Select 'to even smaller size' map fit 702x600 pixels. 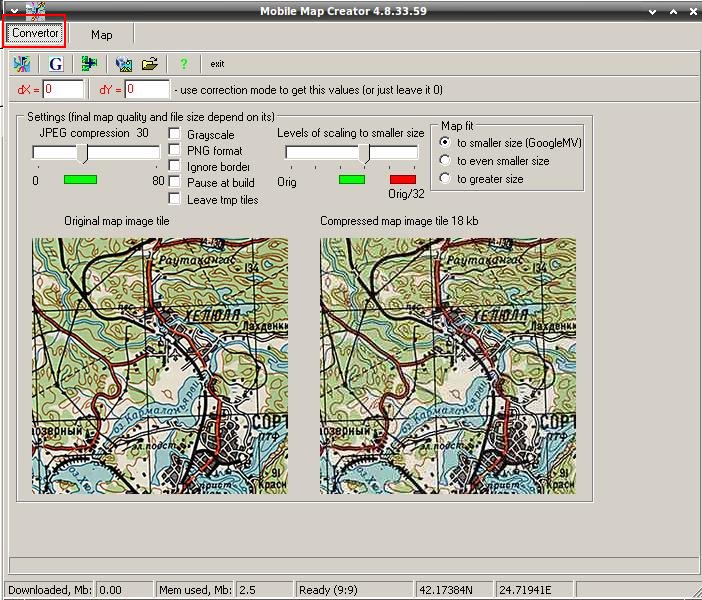(446, 160)
